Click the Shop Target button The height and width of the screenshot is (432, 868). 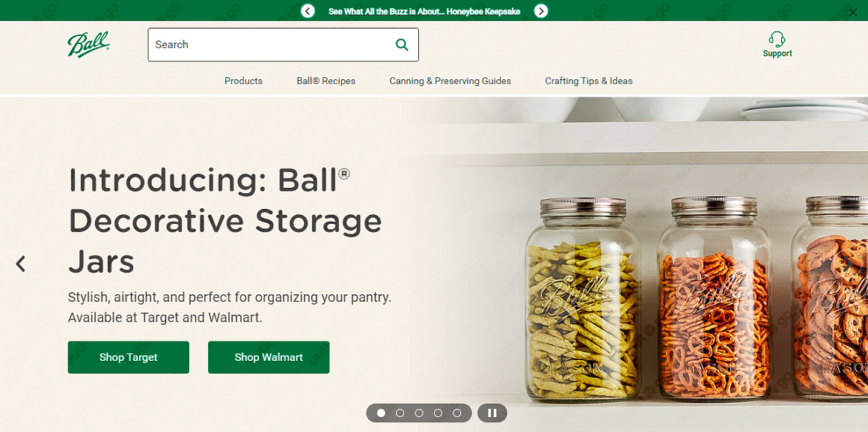(129, 357)
